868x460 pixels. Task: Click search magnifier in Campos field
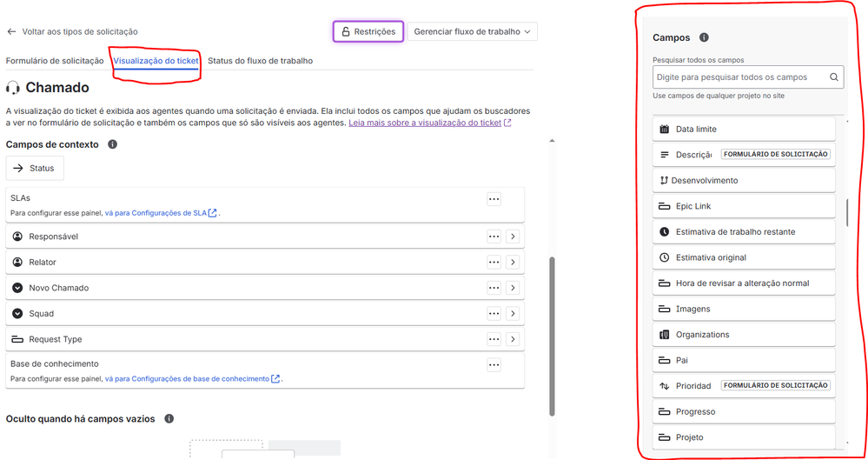tap(833, 77)
